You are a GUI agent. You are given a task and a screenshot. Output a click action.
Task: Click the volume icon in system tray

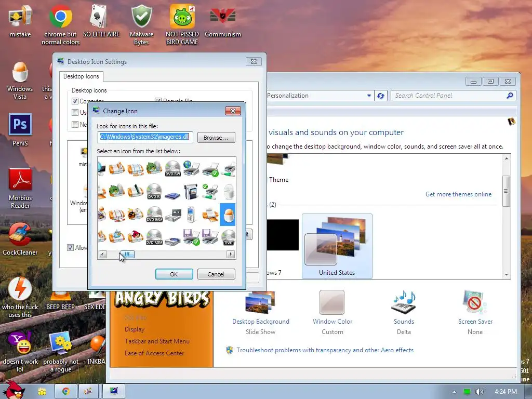(x=479, y=392)
